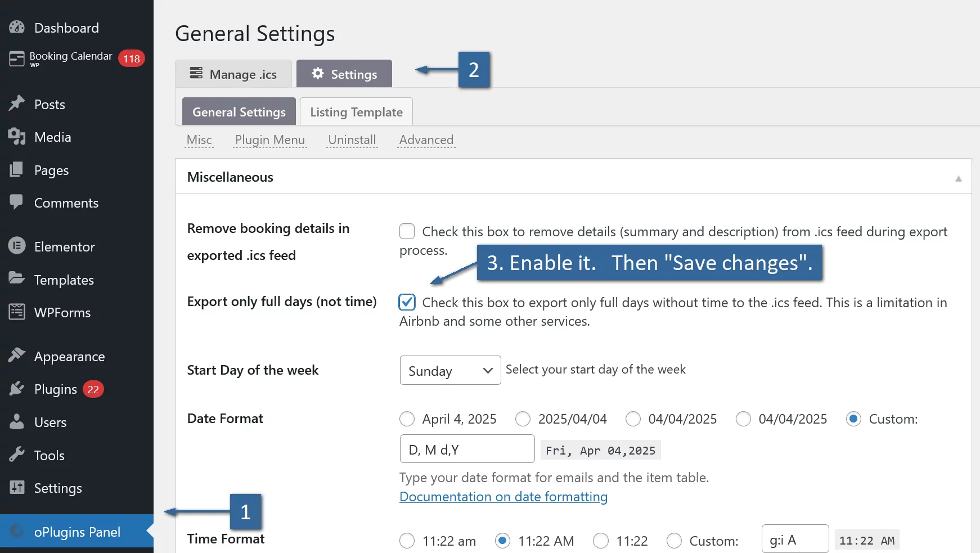This screenshot has width=980, height=553.
Task: Click the 118 Booking Calendar notification badge
Action: [x=132, y=59]
